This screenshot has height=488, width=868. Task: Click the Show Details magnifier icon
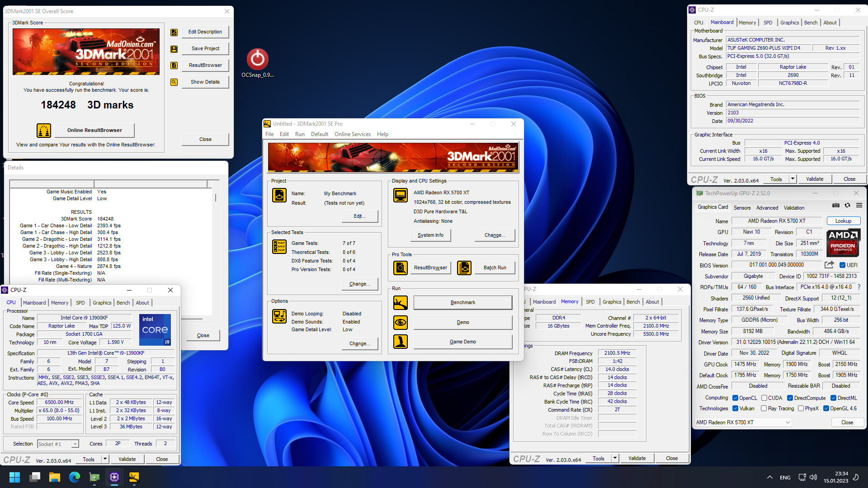174,82
